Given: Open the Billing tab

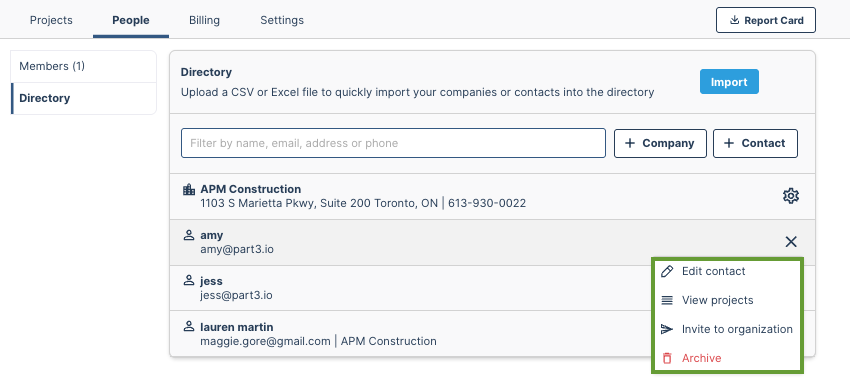Looking at the screenshot, I should [x=204, y=20].
